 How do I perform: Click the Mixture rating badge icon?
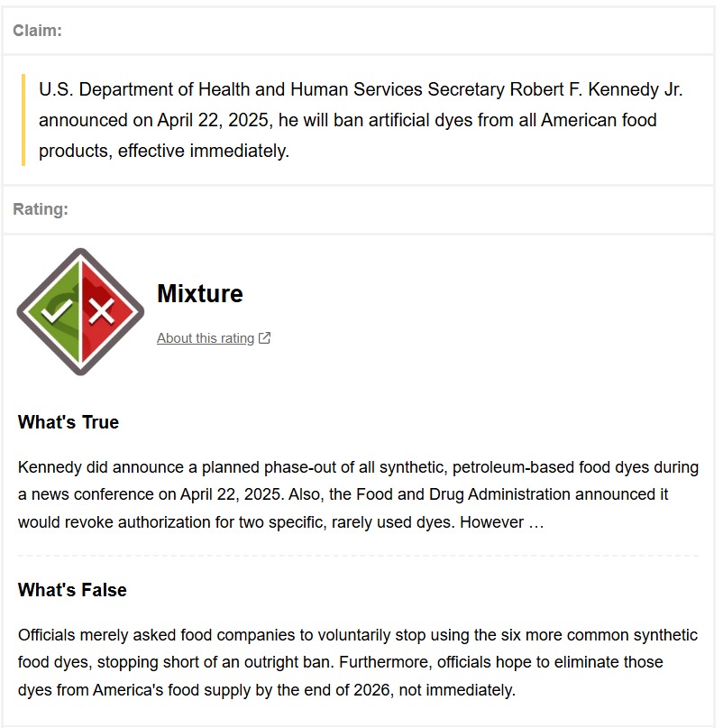click(x=80, y=311)
